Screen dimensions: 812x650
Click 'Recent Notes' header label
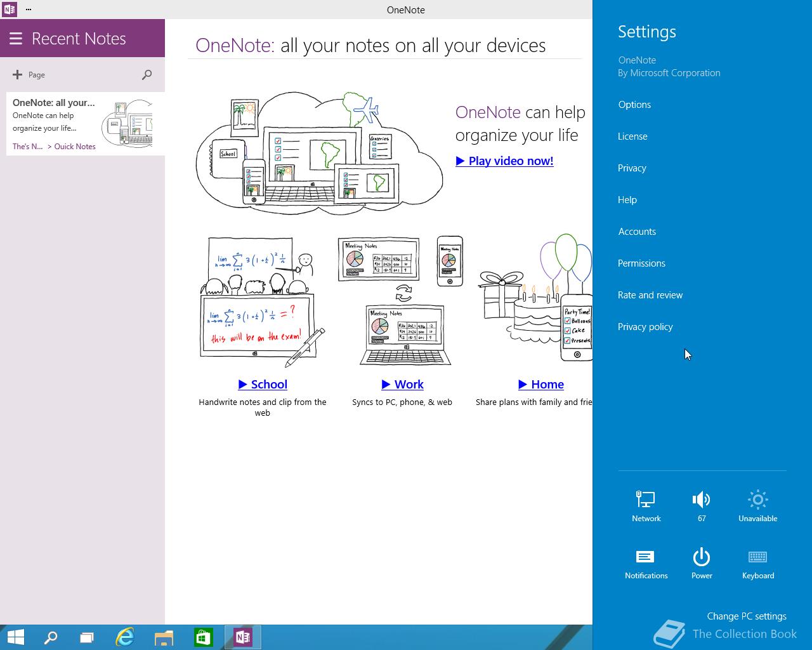pyautogui.click(x=79, y=39)
